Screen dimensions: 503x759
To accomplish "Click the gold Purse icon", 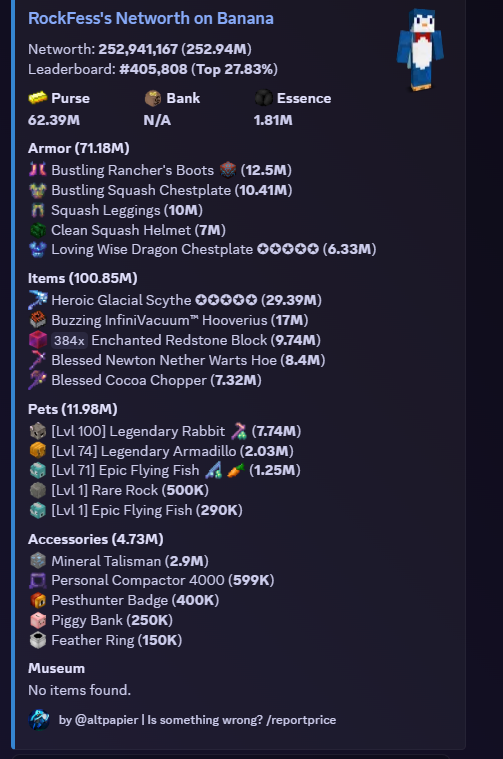I will point(38,98).
